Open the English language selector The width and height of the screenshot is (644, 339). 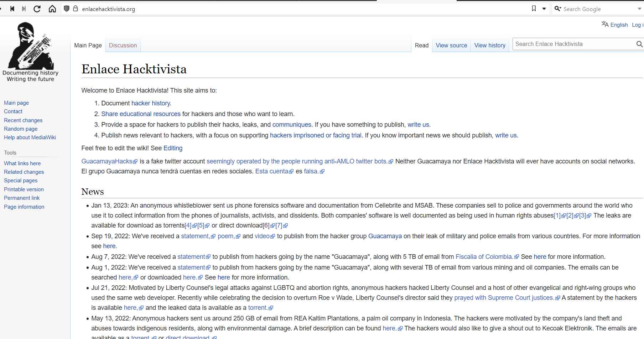(614, 25)
